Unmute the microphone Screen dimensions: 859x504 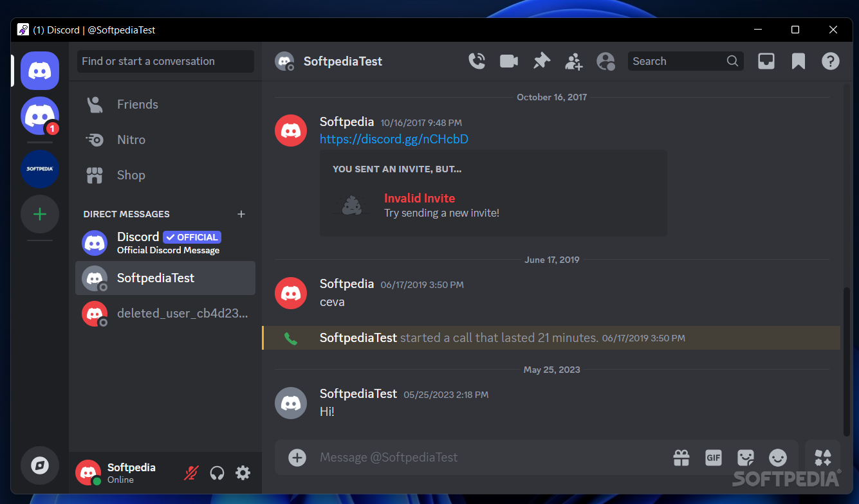(x=191, y=473)
